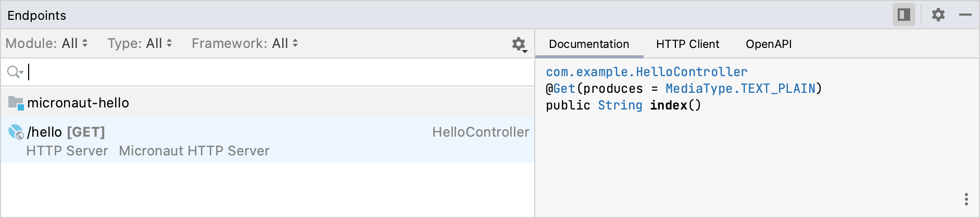
Task: Open the endpoint list view options gear
Action: click(519, 44)
